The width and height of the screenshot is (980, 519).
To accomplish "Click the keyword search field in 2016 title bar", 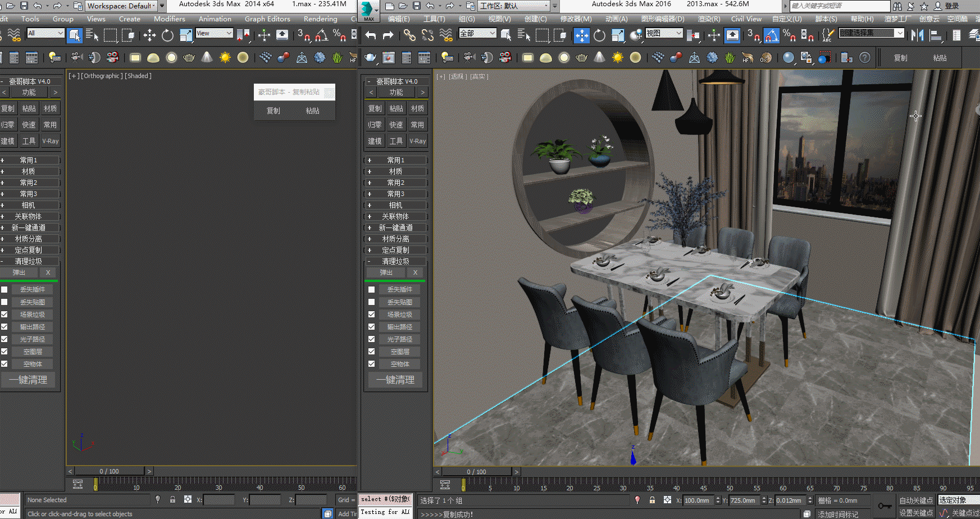I will pyautogui.click(x=840, y=6).
